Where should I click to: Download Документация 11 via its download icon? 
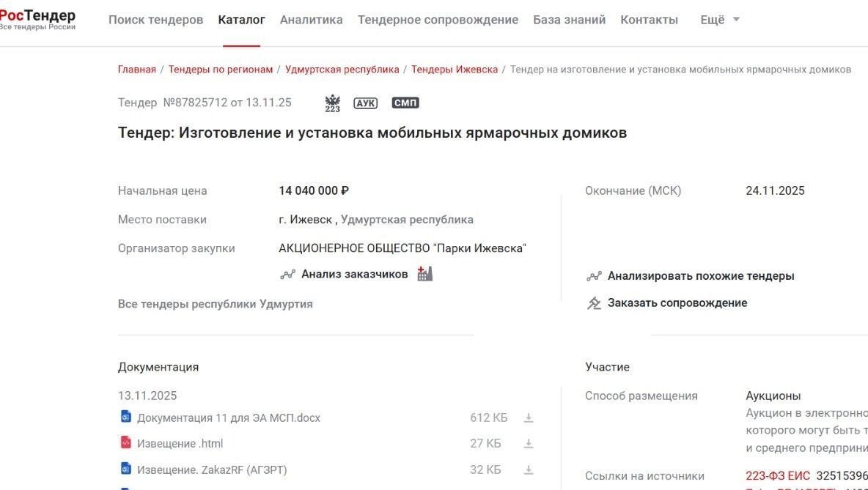click(529, 417)
